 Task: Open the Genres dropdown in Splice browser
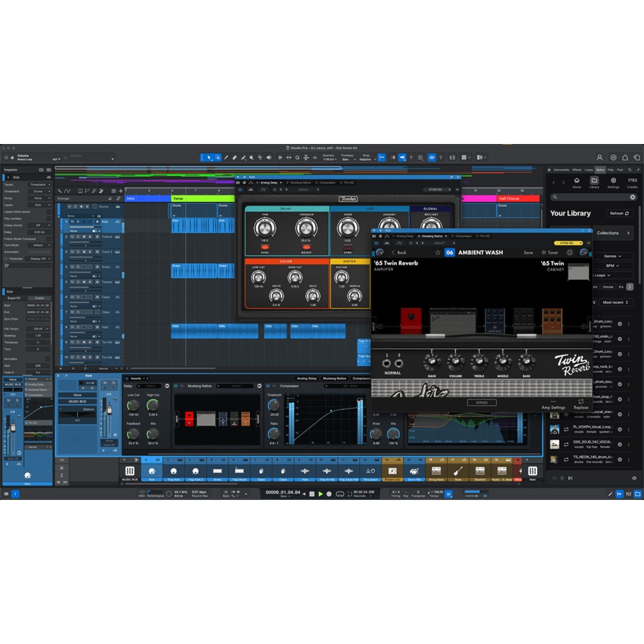pos(613,257)
